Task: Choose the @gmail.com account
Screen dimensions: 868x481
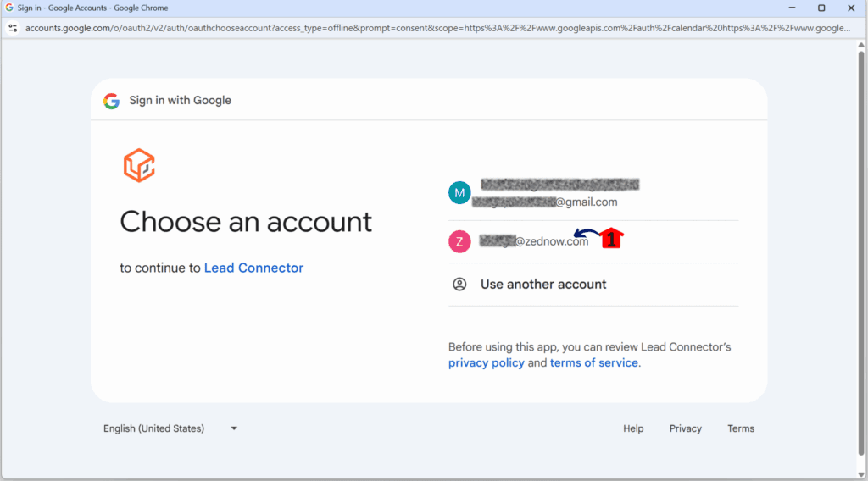Action: click(x=593, y=193)
